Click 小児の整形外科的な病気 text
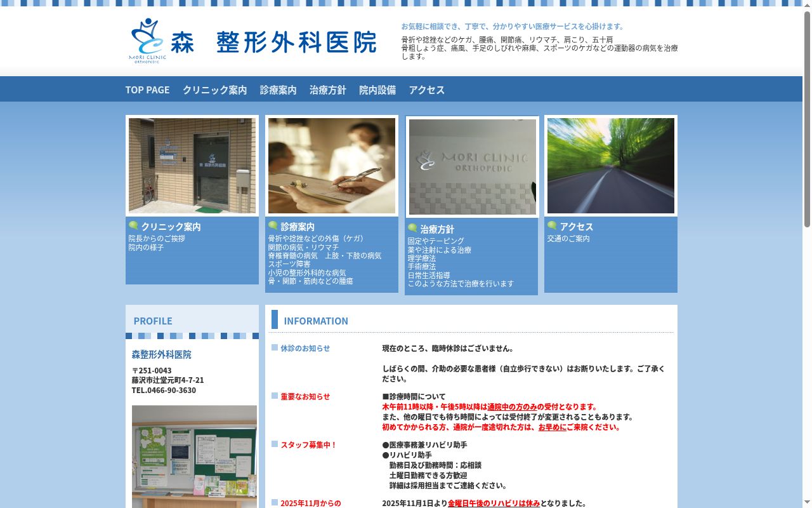Screen dimensions: 812x508 307,273
